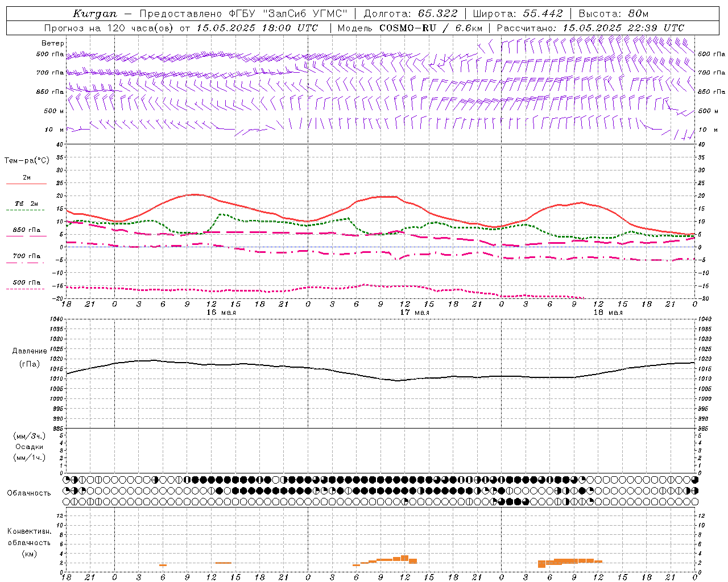The height and width of the screenshot is (582, 728).
Task: Select the Высота: 80м header field
Action: pos(614,14)
